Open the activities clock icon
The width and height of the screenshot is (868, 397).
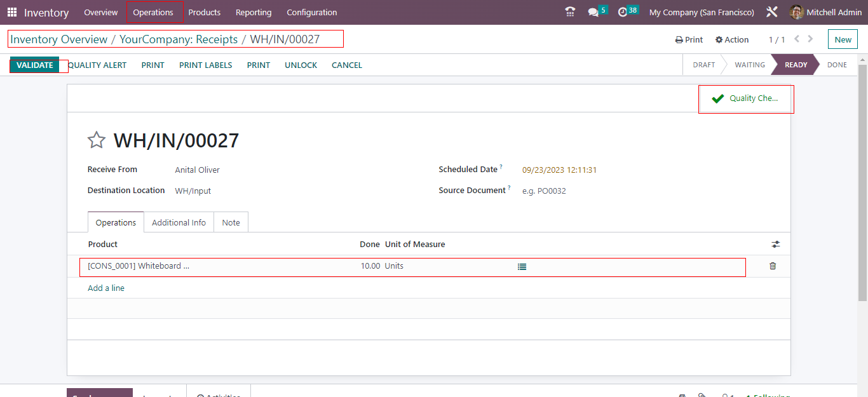pyautogui.click(x=623, y=12)
